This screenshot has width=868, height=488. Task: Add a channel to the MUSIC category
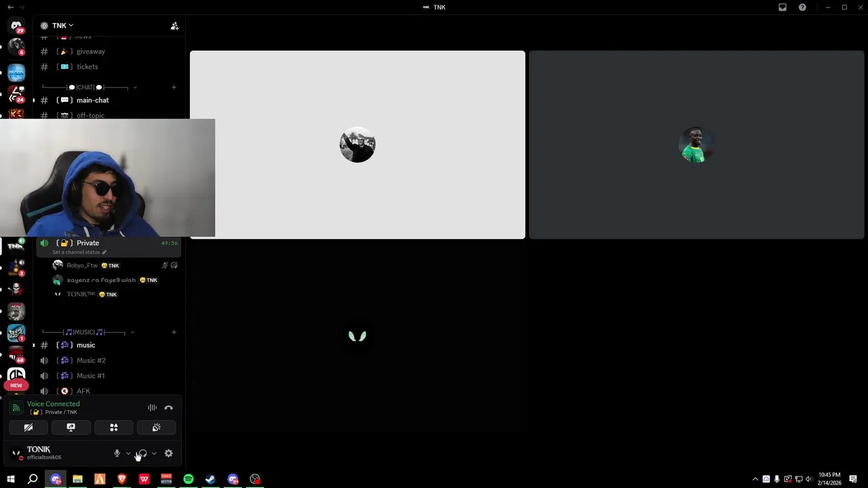tap(174, 332)
